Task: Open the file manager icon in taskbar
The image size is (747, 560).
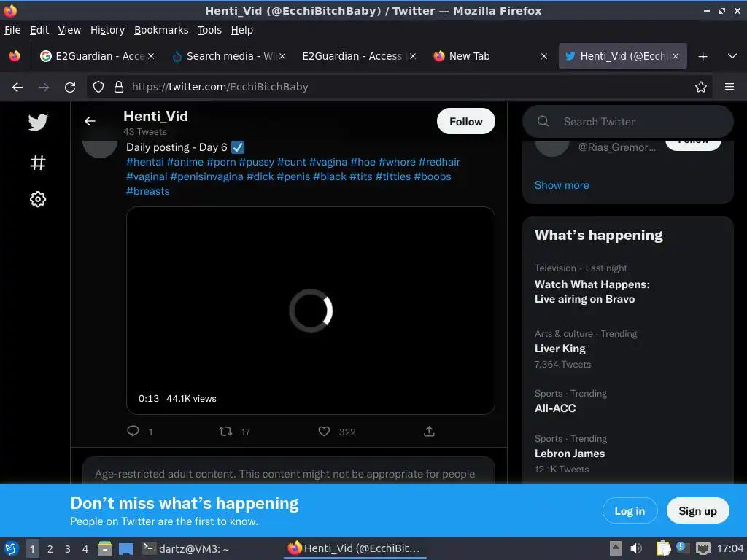Action: [105, 549]
